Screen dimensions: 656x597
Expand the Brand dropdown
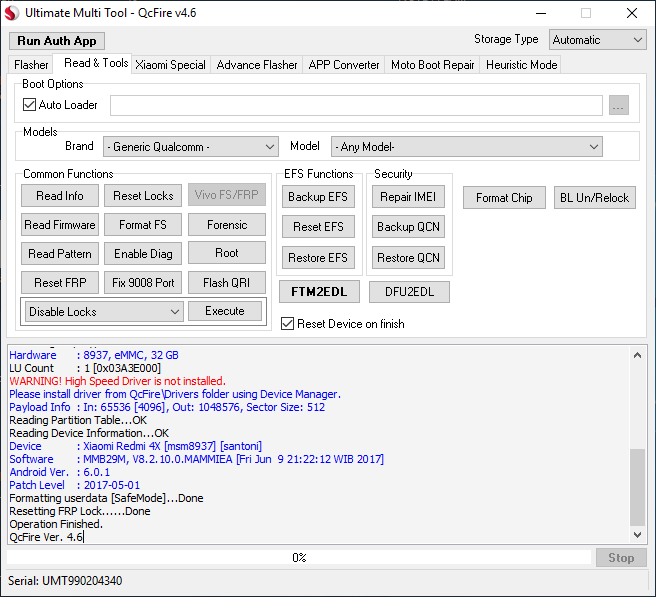[x=191, y=146]
